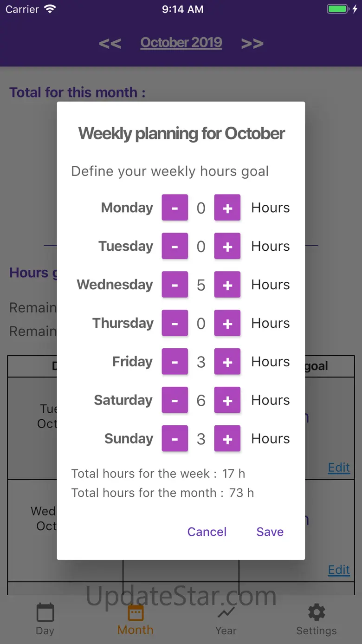This screenshot has height=644, width=362.
Task: Open Settings gear tab
Action: tap(317, 619)
